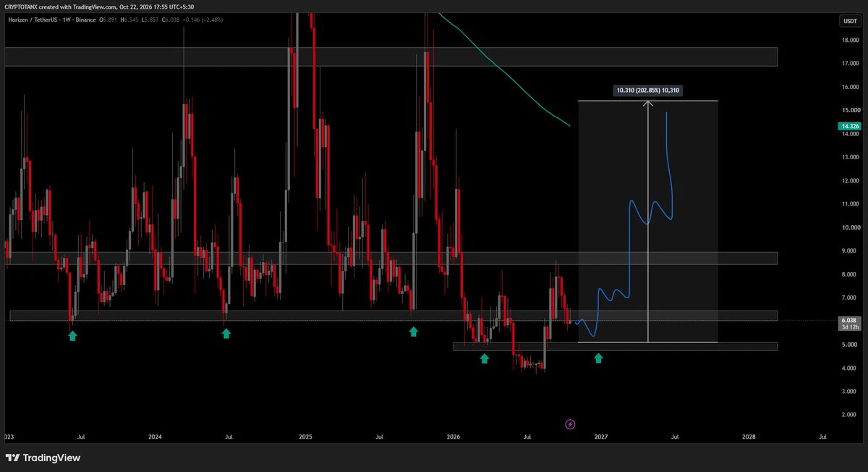Click the 12.000 price axis label
868x472 pixels.
[x=850, y=180]
